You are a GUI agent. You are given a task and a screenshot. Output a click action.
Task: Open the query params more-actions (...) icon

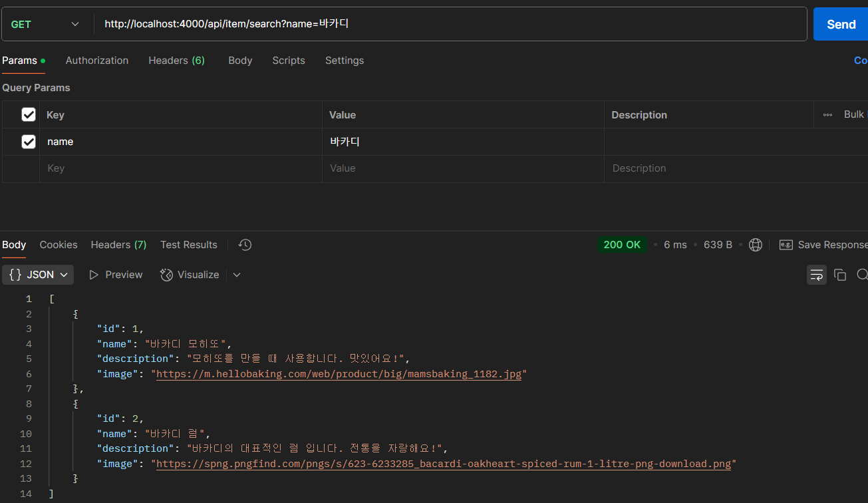click(827, 114)
